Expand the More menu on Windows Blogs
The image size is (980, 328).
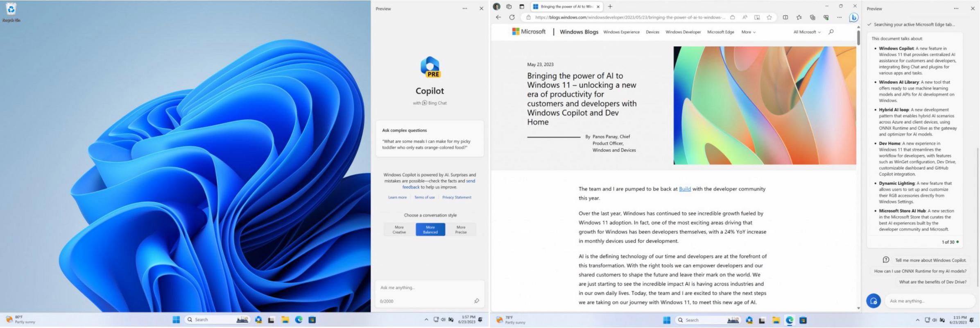pos(748,32)
